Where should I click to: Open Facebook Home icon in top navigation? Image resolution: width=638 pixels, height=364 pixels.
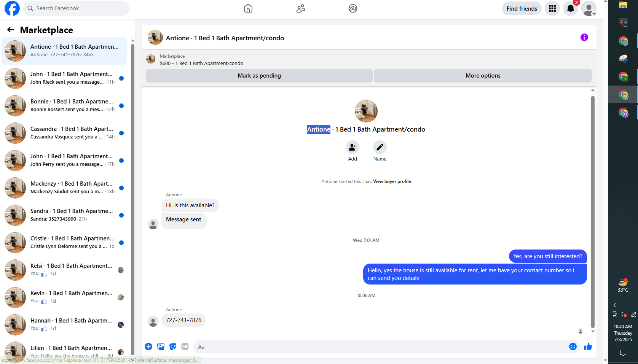pos(248,8)
